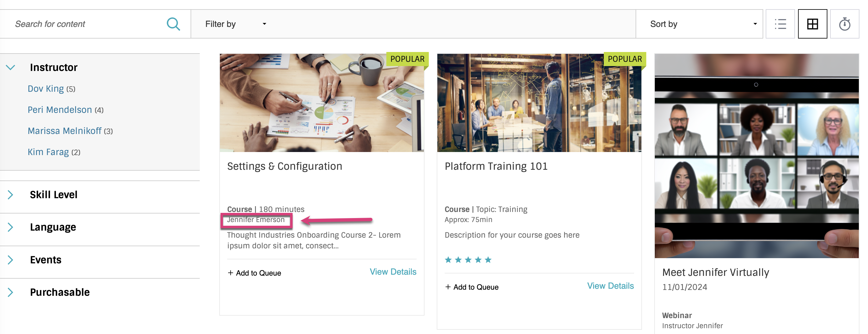Open the Meet Jennifer Virtually thumbnail

coord(757,155)
